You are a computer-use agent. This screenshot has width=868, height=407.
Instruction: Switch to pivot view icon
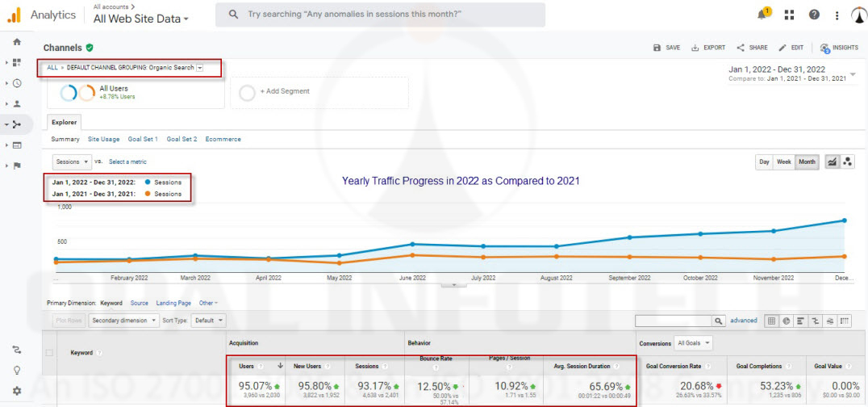click(845, 321)
